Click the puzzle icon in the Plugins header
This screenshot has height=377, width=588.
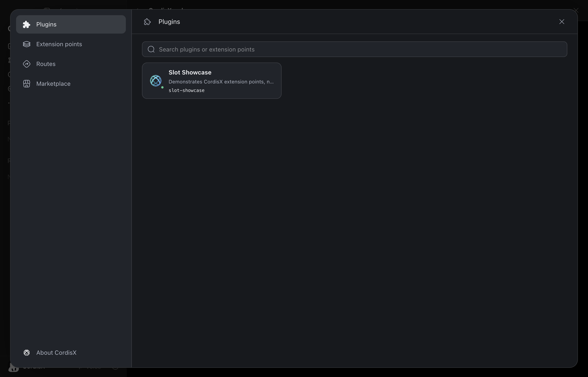pyautogui.click(x=147, y=22)
